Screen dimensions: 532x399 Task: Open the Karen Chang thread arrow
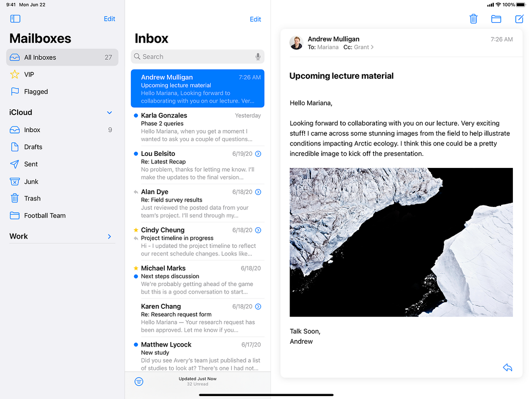point(258,307)
